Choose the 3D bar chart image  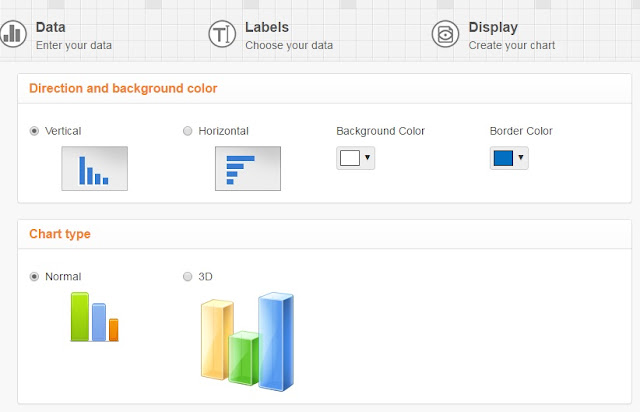(247, 341)
